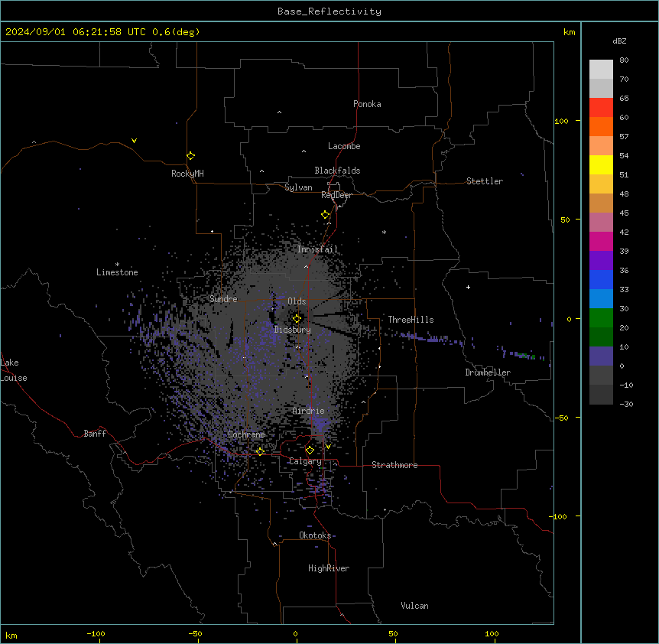Click the Olds city label
Screen dimensions: 659x644
297,301
